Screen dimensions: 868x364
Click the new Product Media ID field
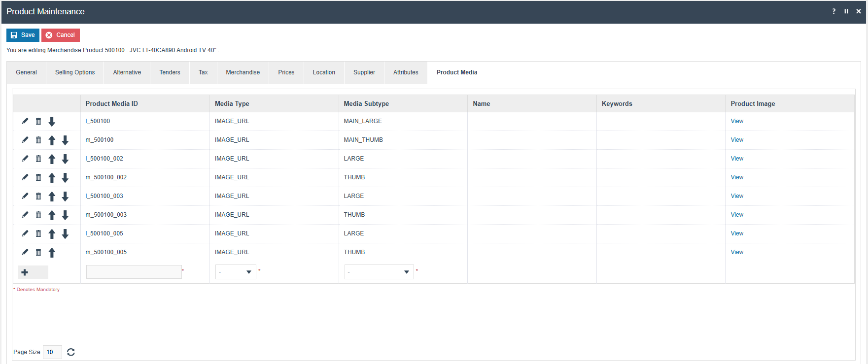click(134, 272)
